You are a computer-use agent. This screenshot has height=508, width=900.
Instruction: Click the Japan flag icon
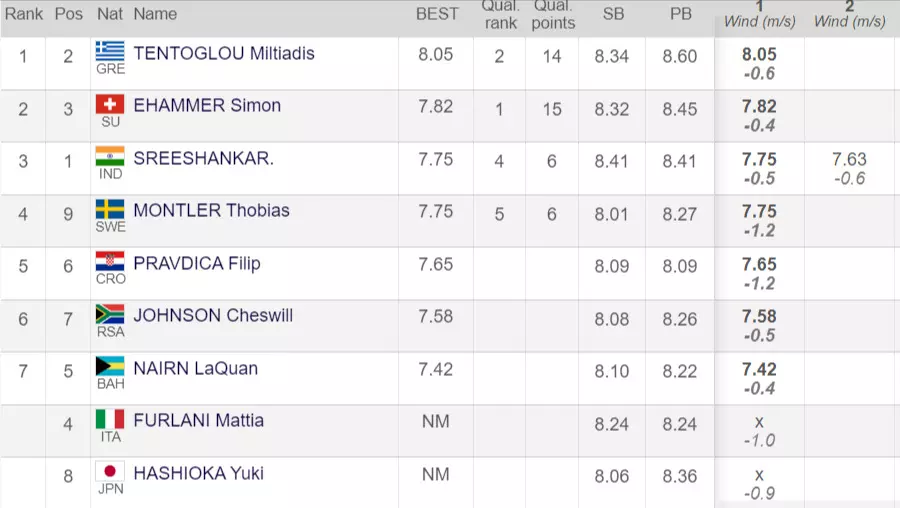pyautogui.click(x=110, y=471)
